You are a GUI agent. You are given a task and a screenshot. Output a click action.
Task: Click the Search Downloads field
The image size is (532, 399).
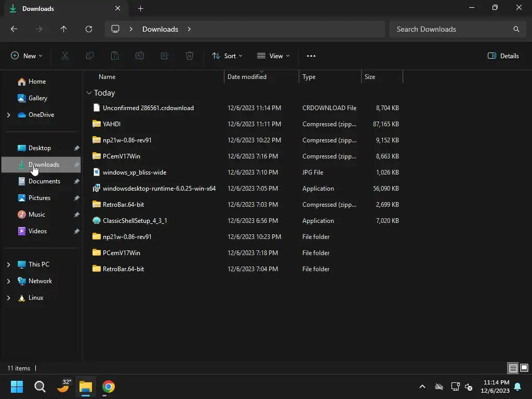pyautogui.click(x=457, y=29)
